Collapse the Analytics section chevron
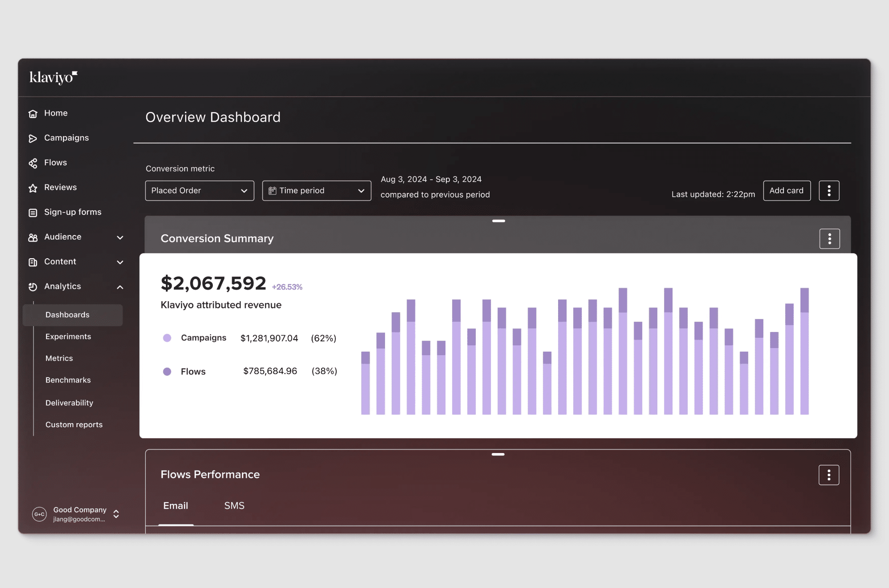889x588 pixels. 120,287
